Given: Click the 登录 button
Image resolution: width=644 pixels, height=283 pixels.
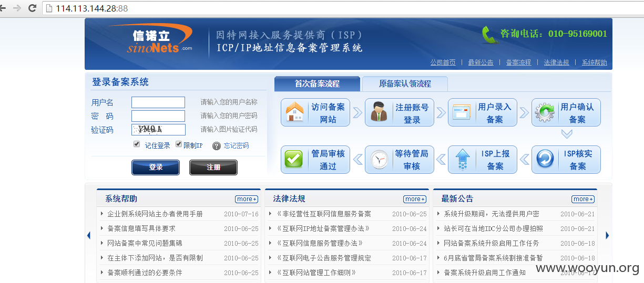Looking at the screenshot, I should [x=156, y=167].
